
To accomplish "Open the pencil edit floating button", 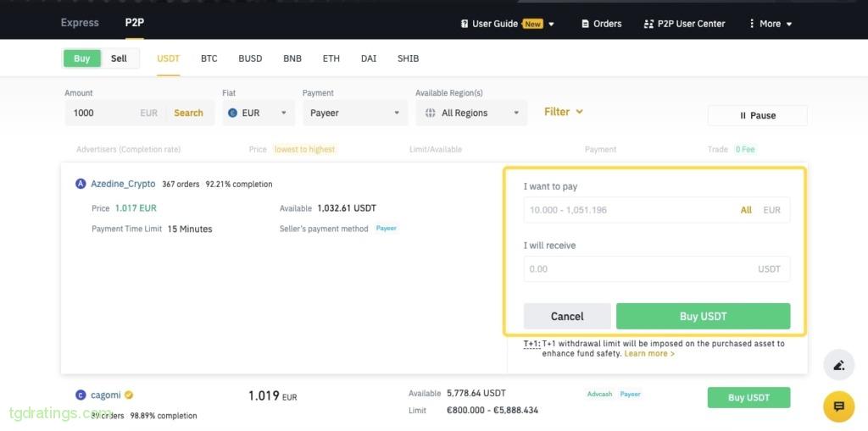I will 838,365.
